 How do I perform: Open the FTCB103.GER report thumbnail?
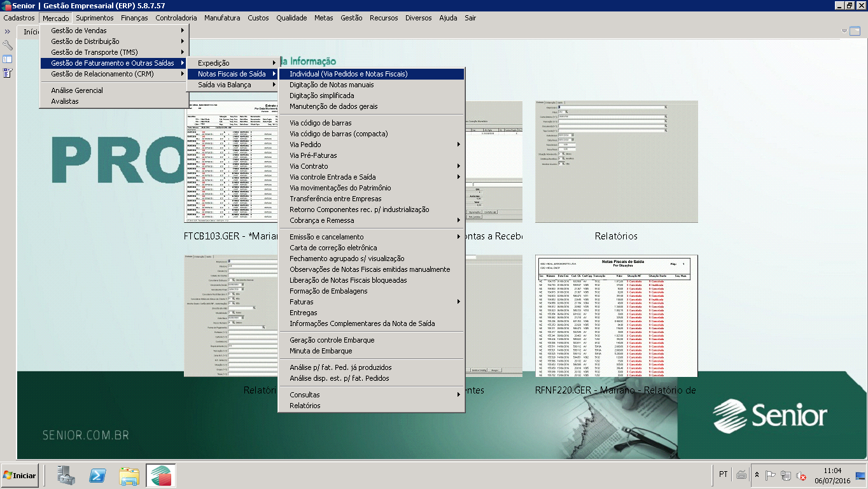coord(230,162)
